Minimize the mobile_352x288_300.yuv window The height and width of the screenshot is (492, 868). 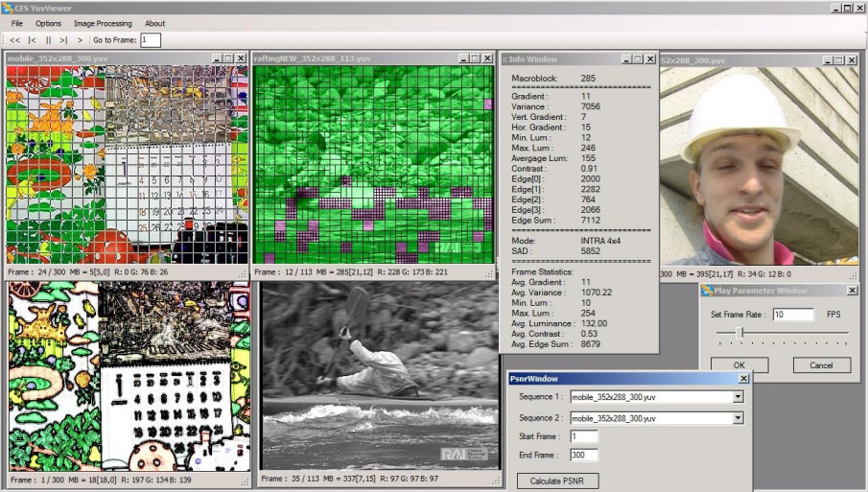click(x=217, y=59)
